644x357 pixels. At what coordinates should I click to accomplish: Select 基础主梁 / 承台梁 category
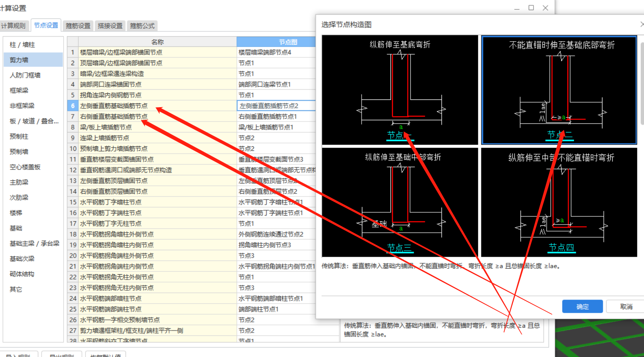point(33,243)
